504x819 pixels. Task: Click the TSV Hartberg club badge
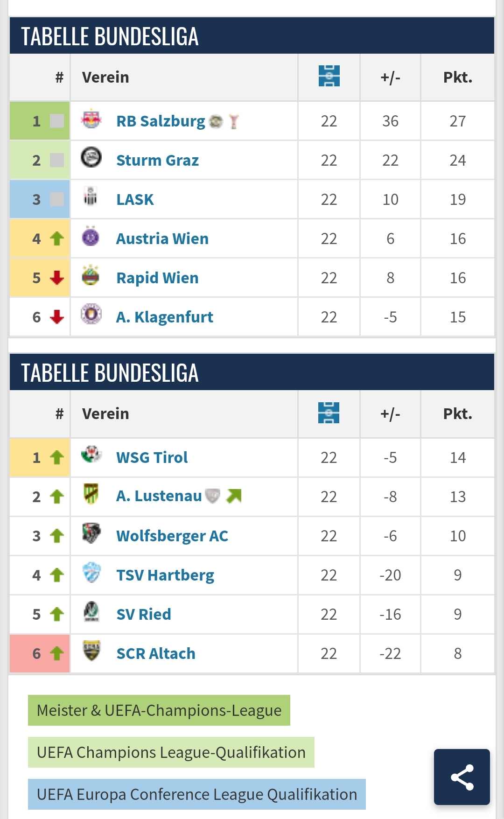(91, 573)
